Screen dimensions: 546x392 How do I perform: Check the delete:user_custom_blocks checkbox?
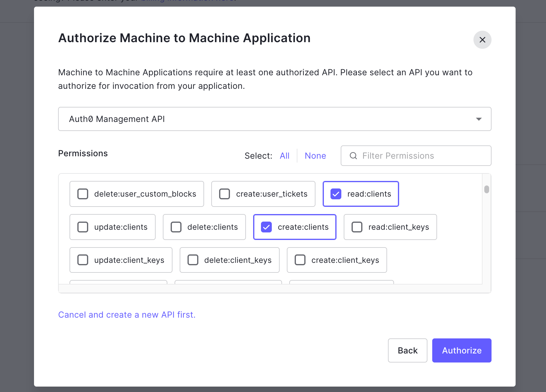tap(83, 194)
